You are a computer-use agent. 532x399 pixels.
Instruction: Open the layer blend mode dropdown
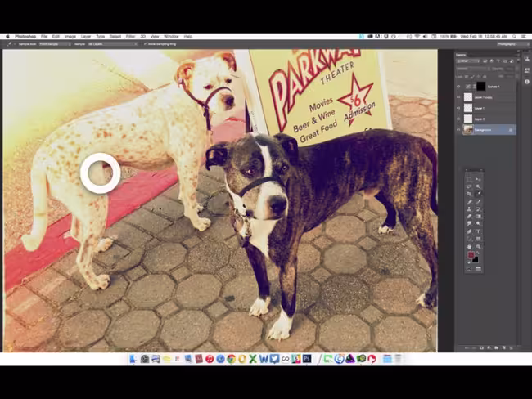[x=473, y=69]
